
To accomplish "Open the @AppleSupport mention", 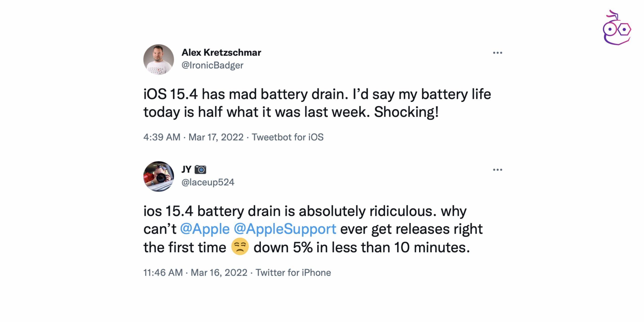I will click(285, 229).
